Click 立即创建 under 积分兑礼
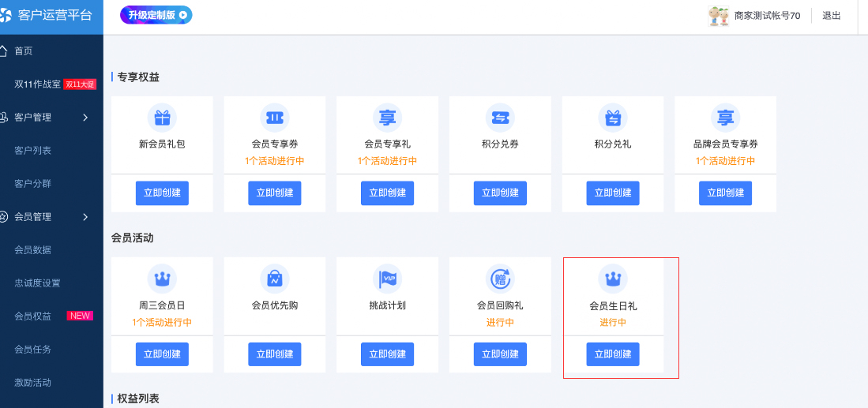 point(613,193)
